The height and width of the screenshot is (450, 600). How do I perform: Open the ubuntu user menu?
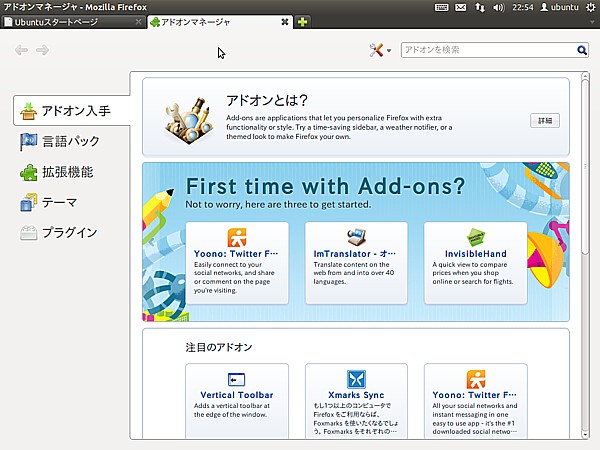click(x=559, y=7)
